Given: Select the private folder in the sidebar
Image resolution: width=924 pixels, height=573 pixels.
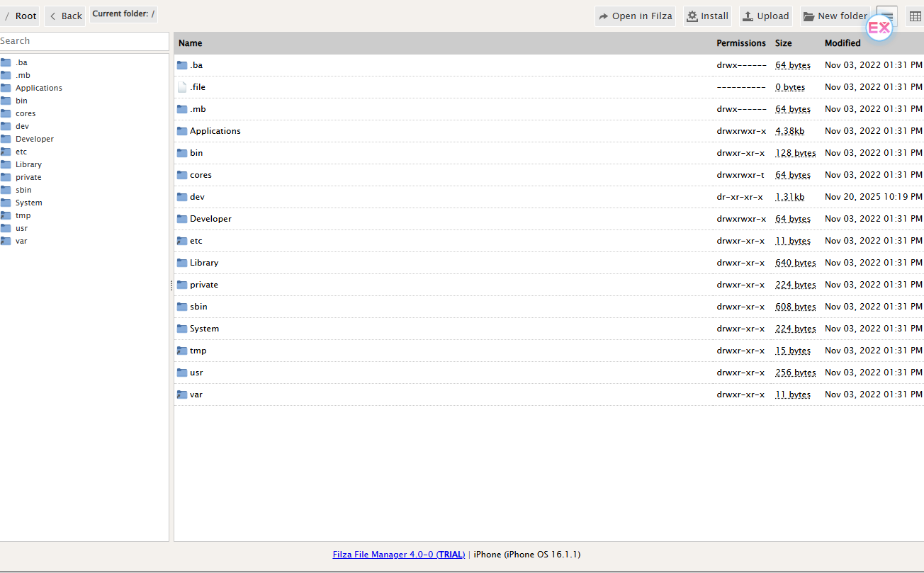Looking at the screenshot, I should pyautogui.click(x=28, y=177).
